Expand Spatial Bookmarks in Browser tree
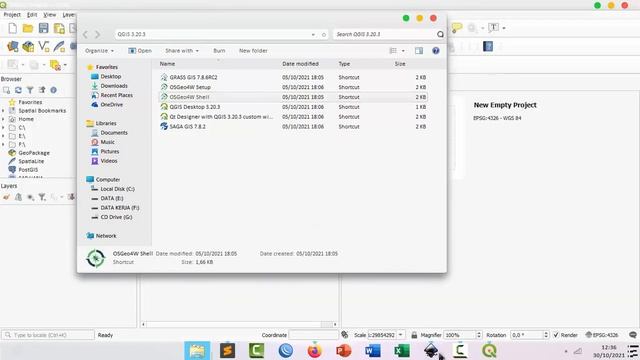The height and width of the screenshot is (360, 640). coord(3,111)
